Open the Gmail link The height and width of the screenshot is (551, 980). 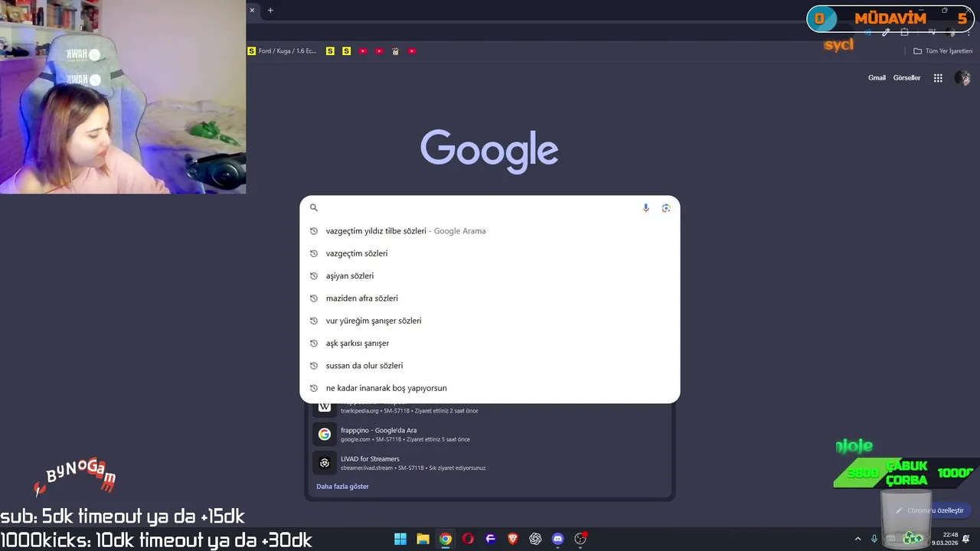tap(877, 78)
